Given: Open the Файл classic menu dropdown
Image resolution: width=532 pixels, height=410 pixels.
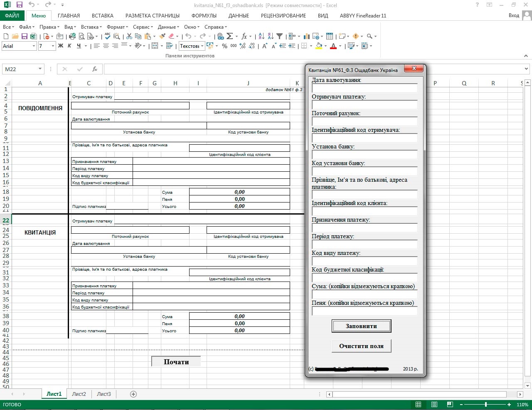Looking at the screenshot, I should (x=27, y=27).
